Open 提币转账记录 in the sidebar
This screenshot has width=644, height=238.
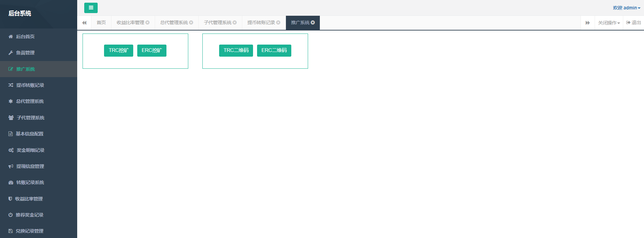coord(39,85)
